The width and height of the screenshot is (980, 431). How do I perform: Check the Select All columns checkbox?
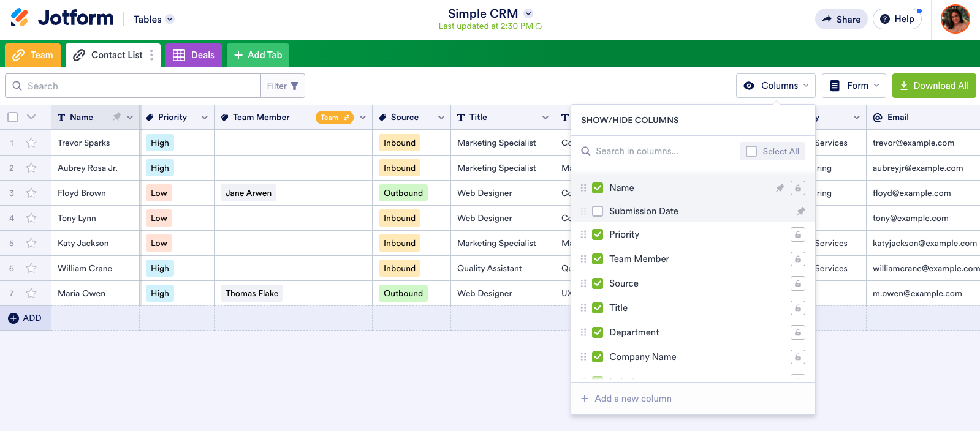(x=751, y=151)
